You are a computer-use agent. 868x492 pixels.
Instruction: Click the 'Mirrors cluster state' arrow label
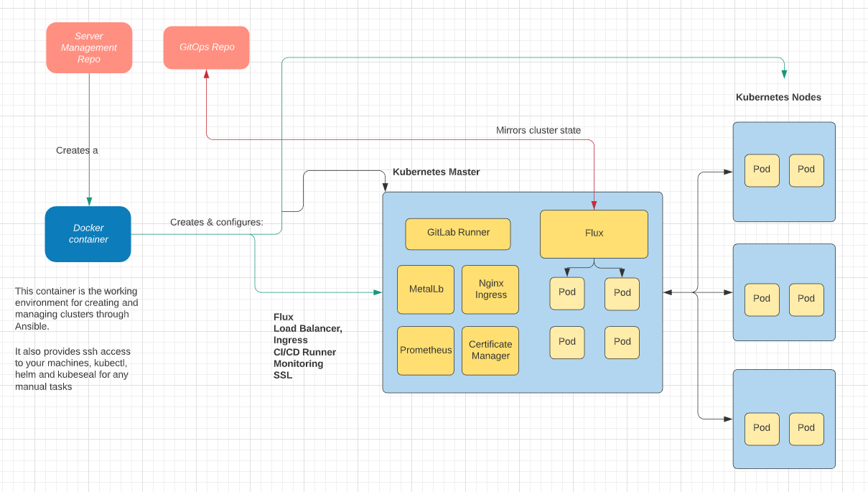tap(538, 131)
